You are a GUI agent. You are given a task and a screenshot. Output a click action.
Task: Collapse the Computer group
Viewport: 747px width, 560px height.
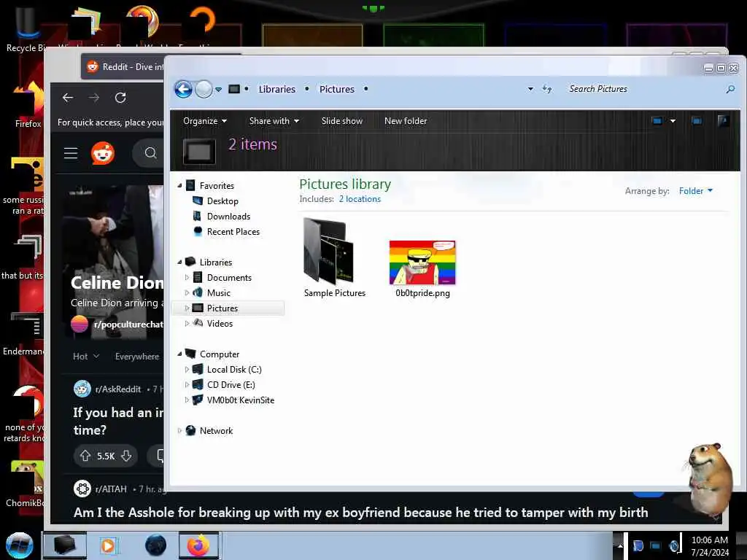[x=179, y=354]
